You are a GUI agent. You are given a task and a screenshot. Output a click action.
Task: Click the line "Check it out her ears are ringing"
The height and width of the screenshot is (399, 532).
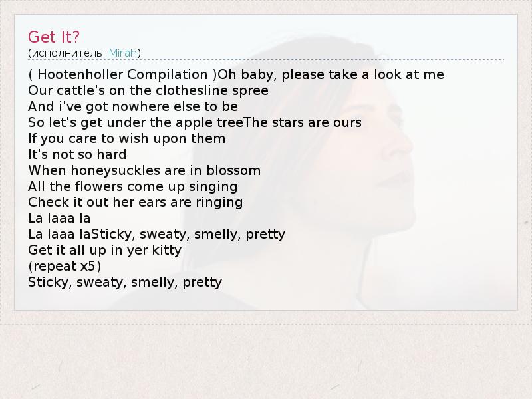pyautogui.click(x=136, y=202)
